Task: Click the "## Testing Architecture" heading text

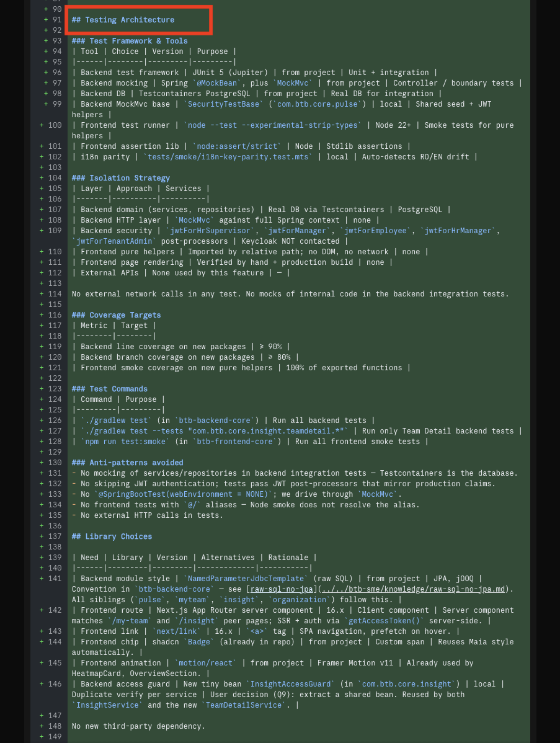Action: tap(123, 20)
